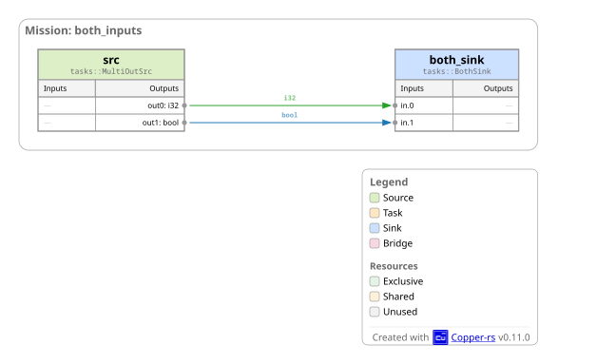Select the Exclusive resource legend swatch
The height and width of the screenshot is (364, 616).
point(375,281)
